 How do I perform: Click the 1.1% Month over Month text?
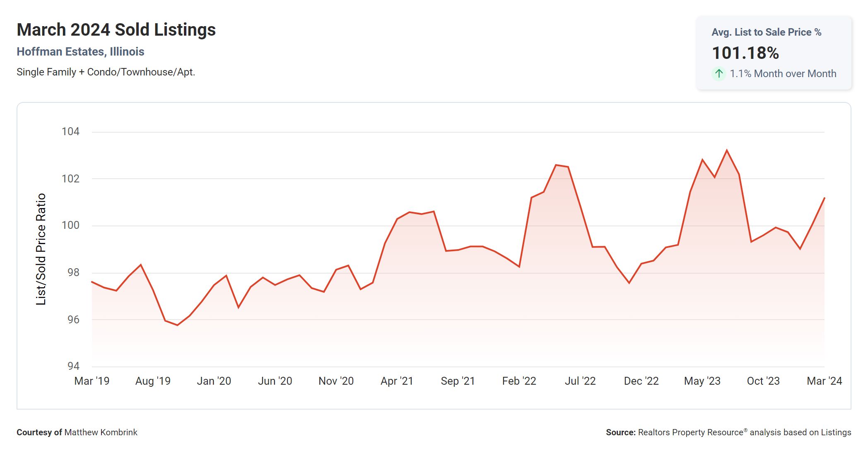tap(783, 74)
